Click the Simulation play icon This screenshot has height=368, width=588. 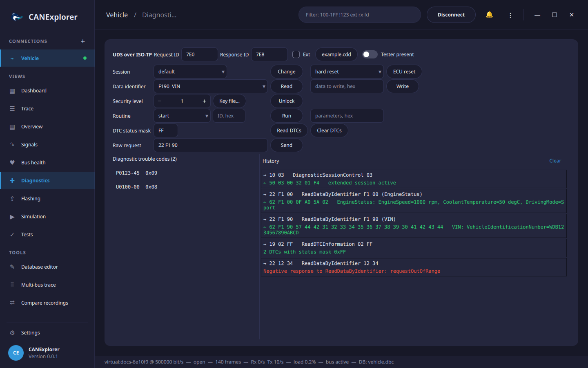12,217
